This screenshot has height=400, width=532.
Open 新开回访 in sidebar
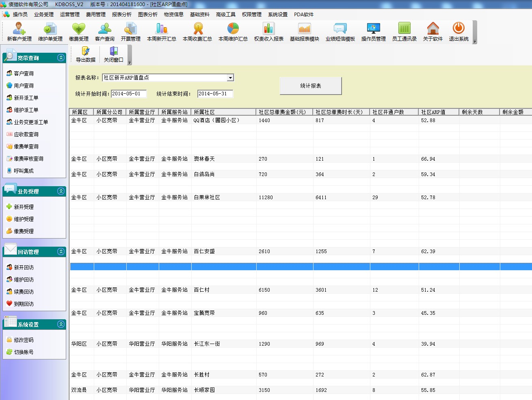point(20,267)
